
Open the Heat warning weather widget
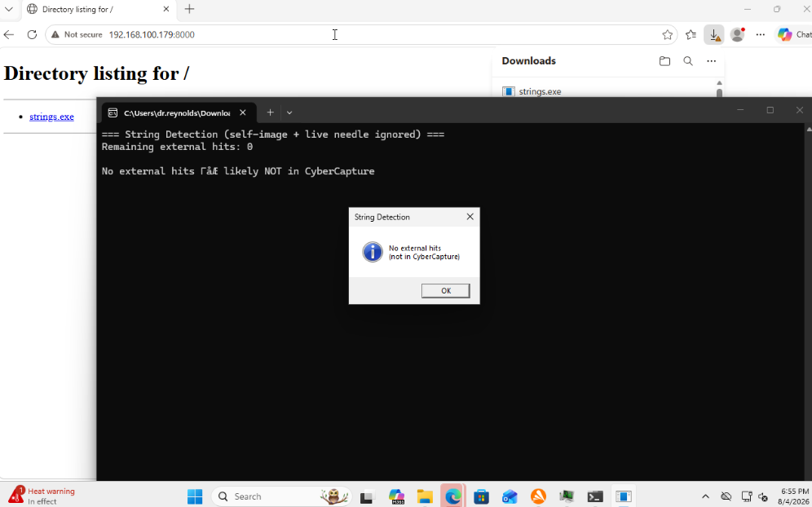[x=42, y=496]
